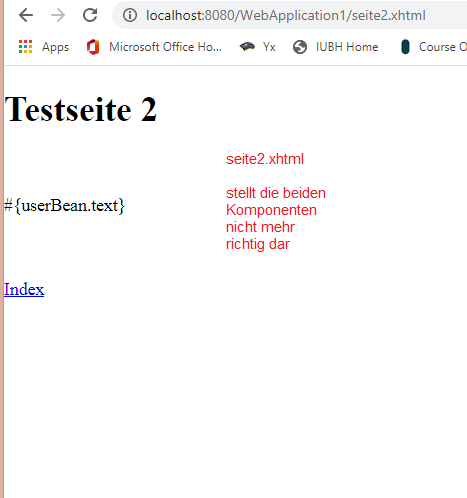467x498 pixels.
Task: Open the Course bookmark label
Action: (443, 47)
